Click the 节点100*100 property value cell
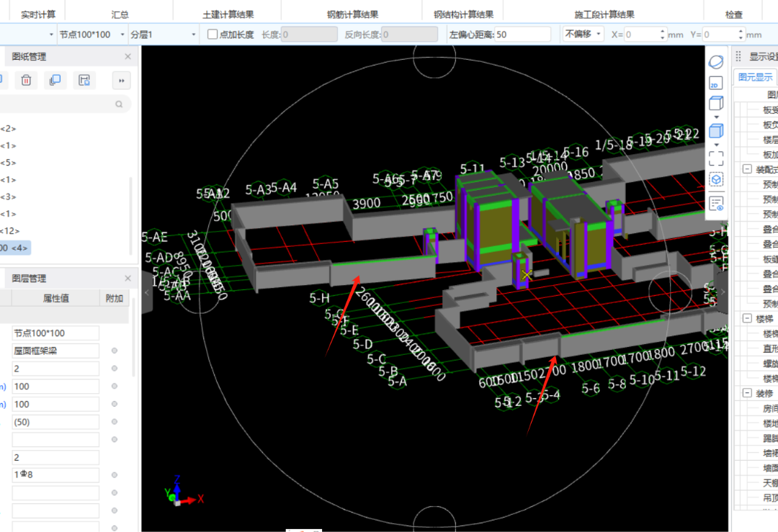Screen dimensions: 778x532 click(55, 333)
